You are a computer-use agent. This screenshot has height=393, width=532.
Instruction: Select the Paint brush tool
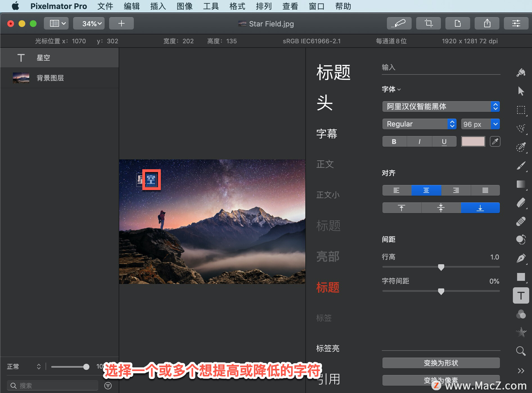[x=521, y=165]
